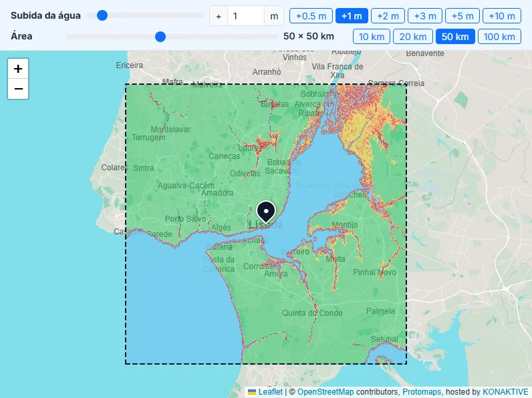Open the Protomaps link
This screenshot has width=532, height=398.
tap(422, 392)
